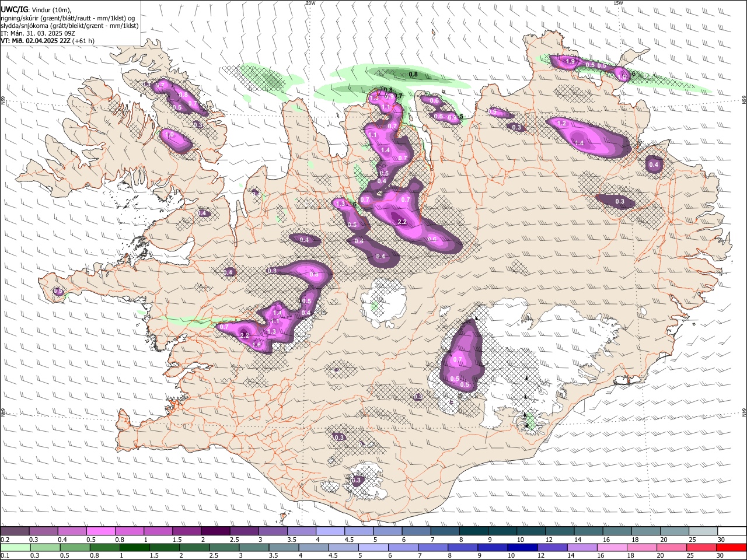Click the "20W" longitude label at the top edge
The height and width of the screenshot is (560, 747).
click(310, 3)
